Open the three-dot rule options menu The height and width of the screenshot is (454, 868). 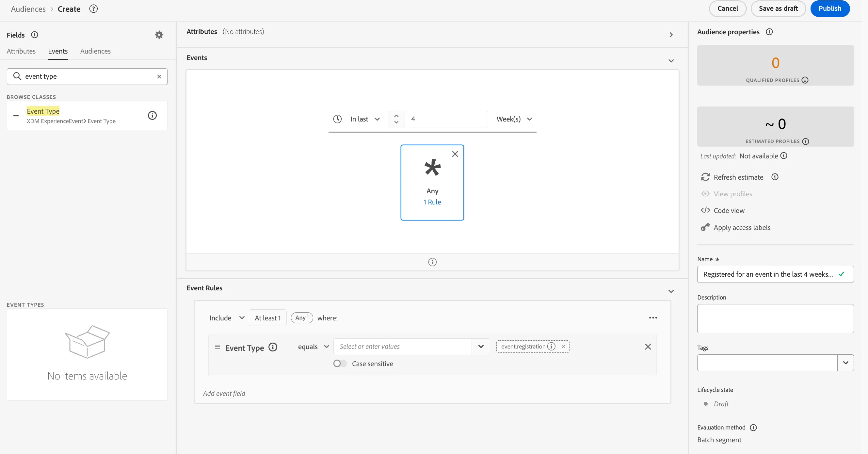[653, 318]
